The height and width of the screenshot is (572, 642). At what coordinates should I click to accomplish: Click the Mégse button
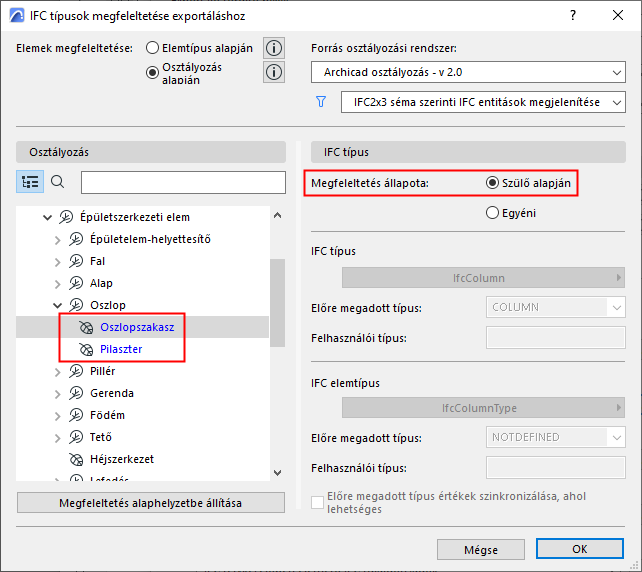481,549
